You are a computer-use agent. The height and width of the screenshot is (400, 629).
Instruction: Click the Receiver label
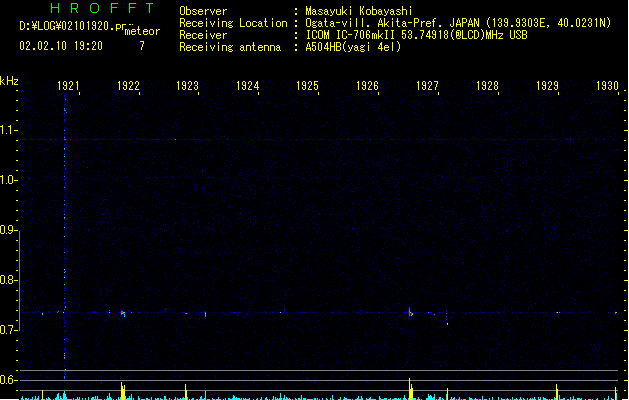pyautogui.click(x=203, y=35)
